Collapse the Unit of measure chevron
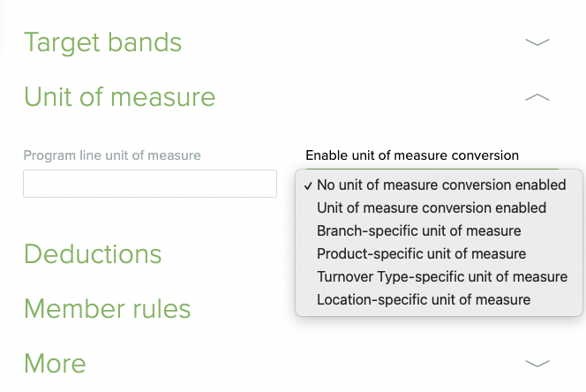The width and height of the screenshot is (586, 392). [x=537, y=97]
